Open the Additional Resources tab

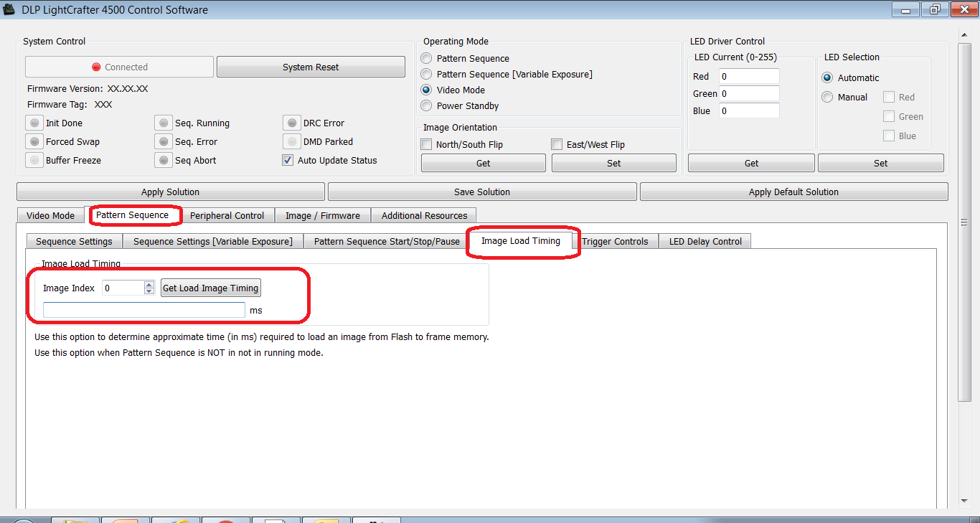point(424,215)
